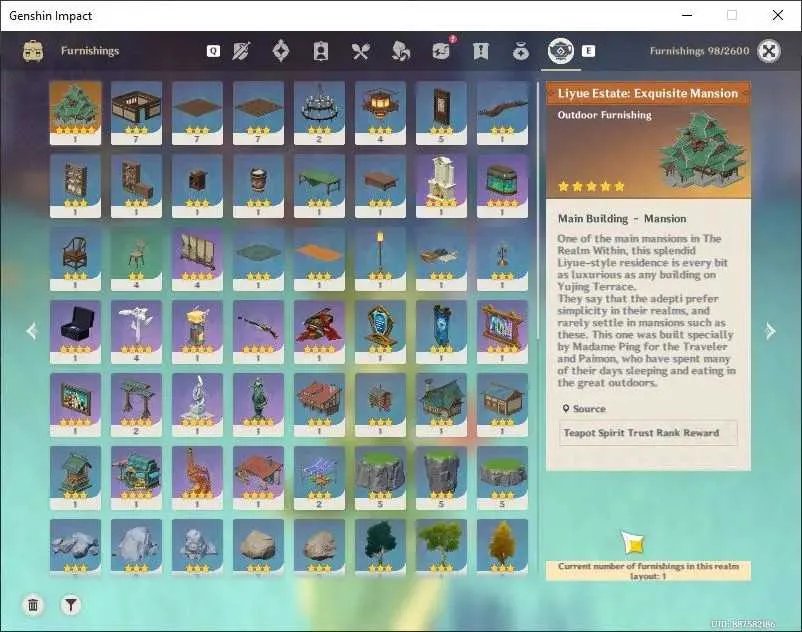Open Character Development Items tab
Image resolution: width=802 pixels, height=632 pixels.
pos(321,51)
